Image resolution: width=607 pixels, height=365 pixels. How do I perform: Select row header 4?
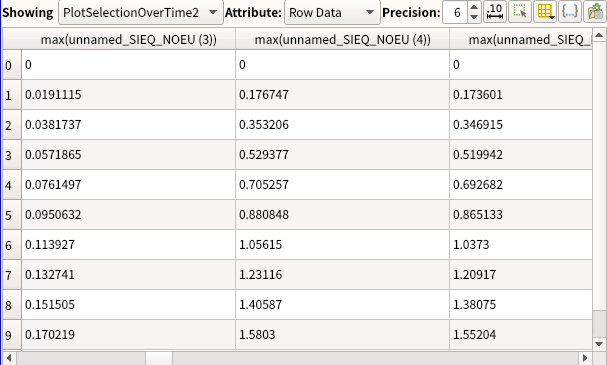point(12,185)
